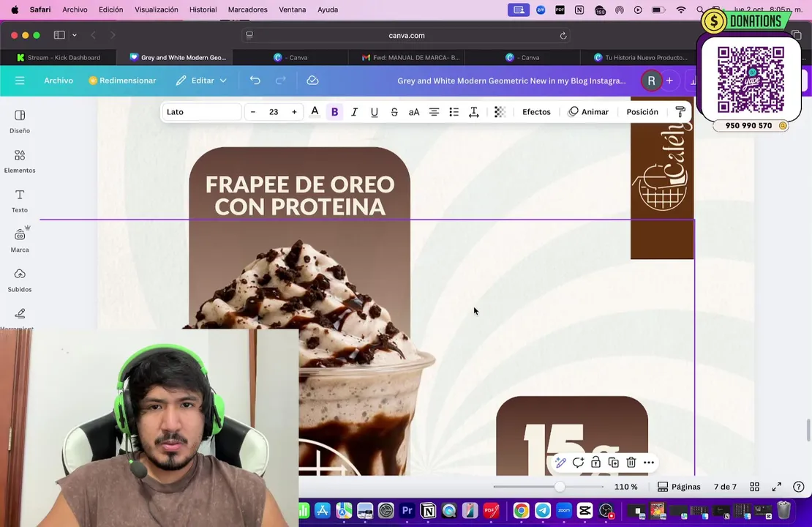Lock the selected element

point(595,463)
